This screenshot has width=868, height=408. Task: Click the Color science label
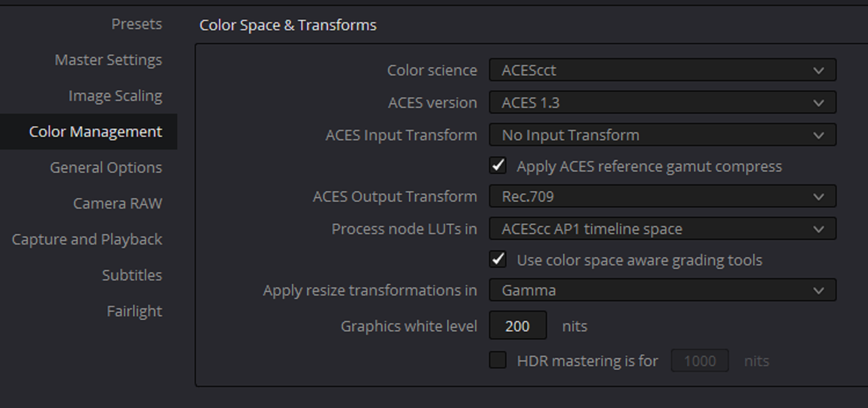click(x=432, y=70)
